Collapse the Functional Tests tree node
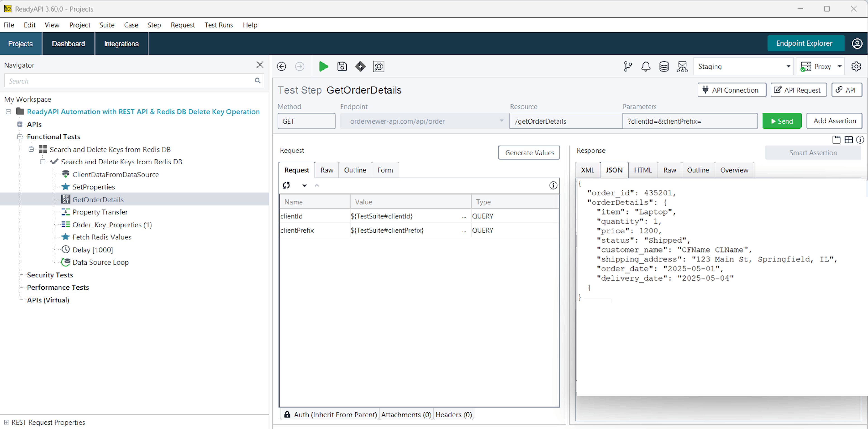This screenshot has height=429, width=868. (20, 137)
